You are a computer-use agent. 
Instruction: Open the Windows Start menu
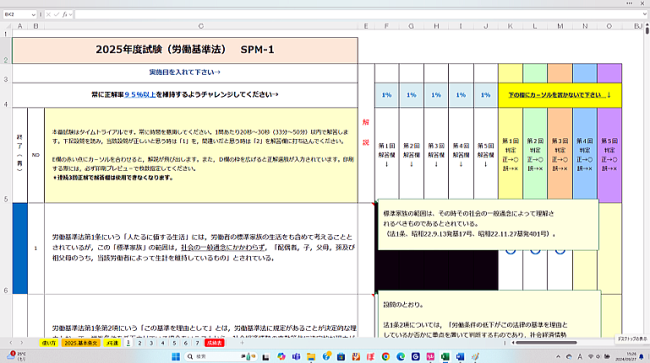[x=176, y=356]
